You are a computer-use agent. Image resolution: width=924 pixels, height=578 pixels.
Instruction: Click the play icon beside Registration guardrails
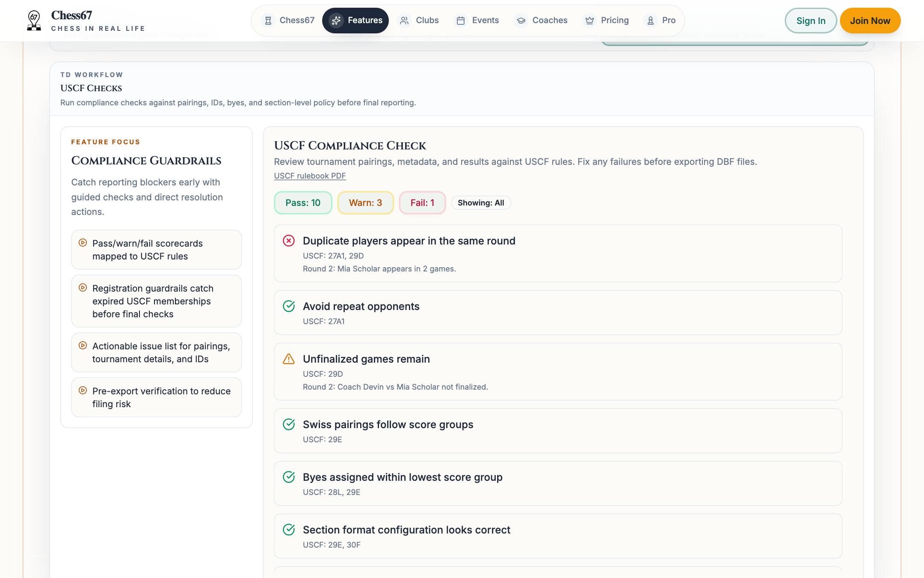(x=83, y=288)
